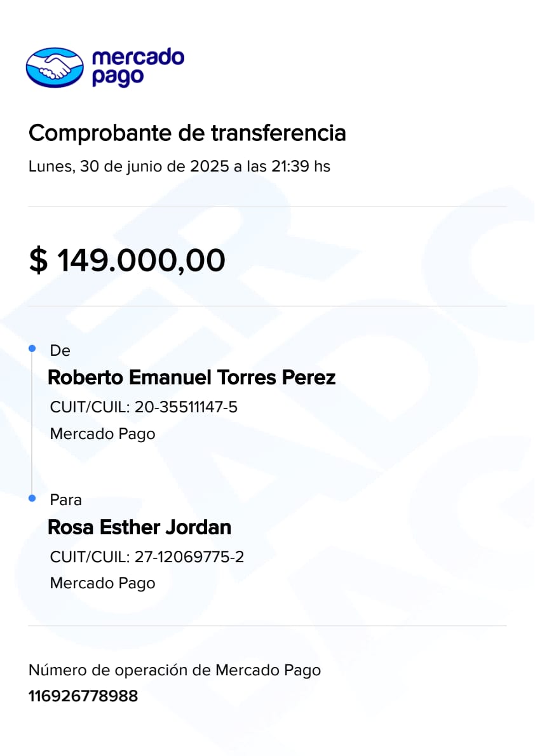The width and height of the screenshot is (535, 756).
Task: Click recipient CUIT/CUIL 27-12069775-2
Action: [x=147, y=557]
